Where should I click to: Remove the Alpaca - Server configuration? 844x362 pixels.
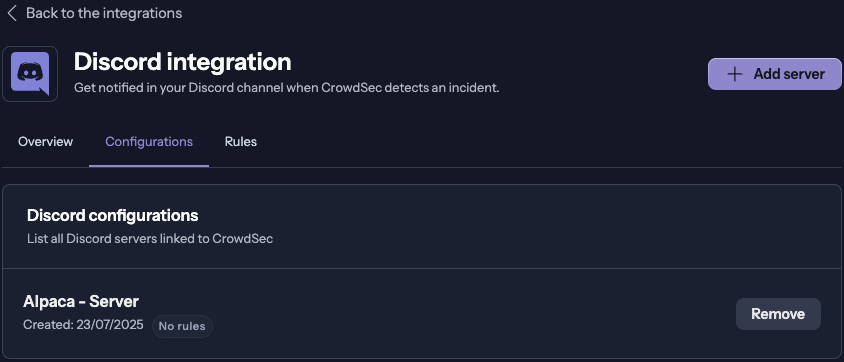[x=778, y=314]
